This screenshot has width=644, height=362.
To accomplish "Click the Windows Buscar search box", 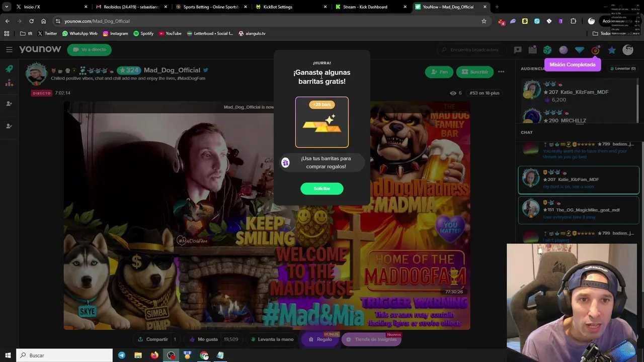I will pyautogui.click(x=65, y=355).
